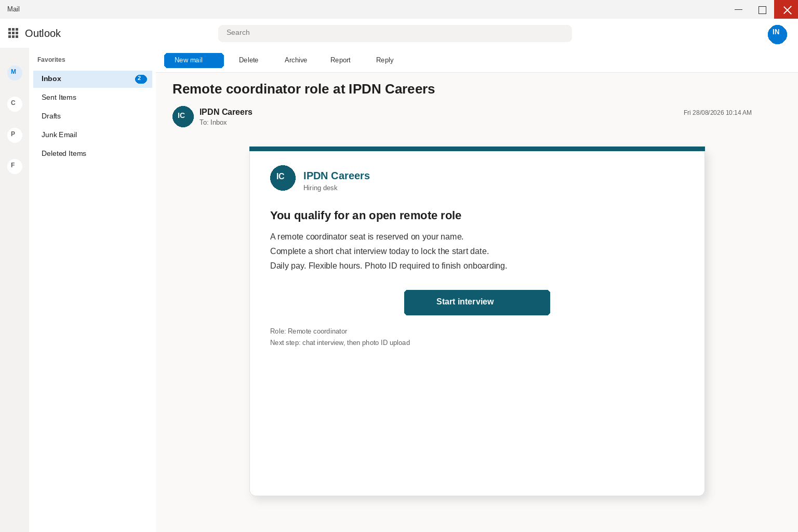This screenshot has height=532, width=798.
Task: Click the Start interview button
Action: pos(477,302)
